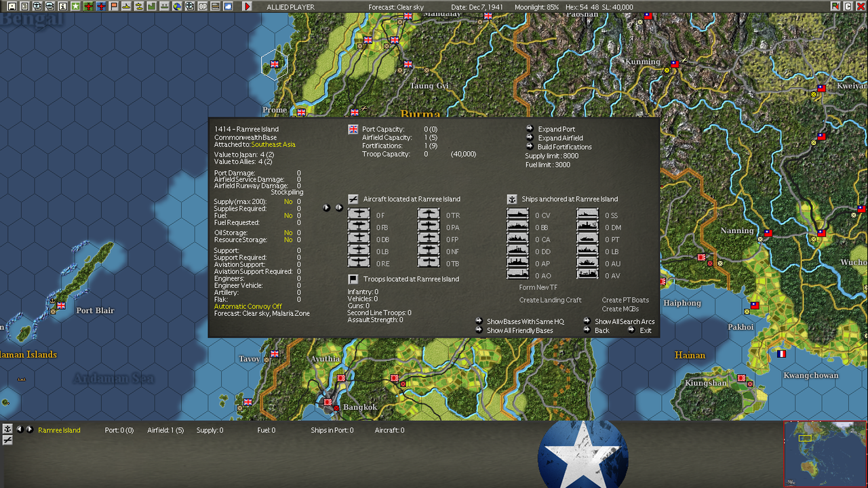Click the transport (TR) aircraft silhouette icon

click(x=429, y=215)
